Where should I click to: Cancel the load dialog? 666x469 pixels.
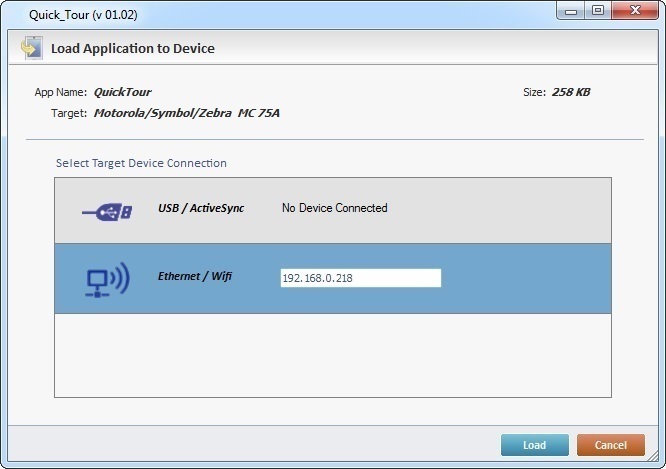pos(610,445)
